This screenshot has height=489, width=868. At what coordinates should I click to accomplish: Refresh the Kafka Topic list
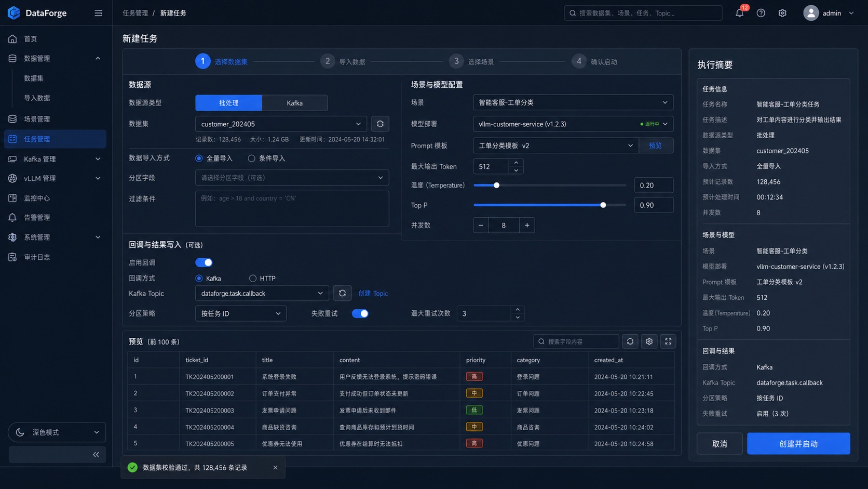[x=342, y=294]
